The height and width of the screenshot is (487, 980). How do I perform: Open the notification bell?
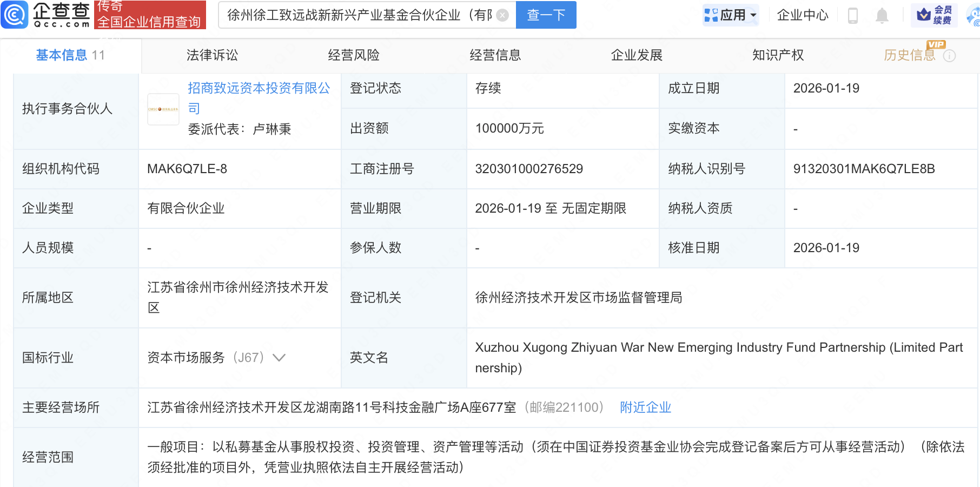pyautogui.click(x=882, y=15)
